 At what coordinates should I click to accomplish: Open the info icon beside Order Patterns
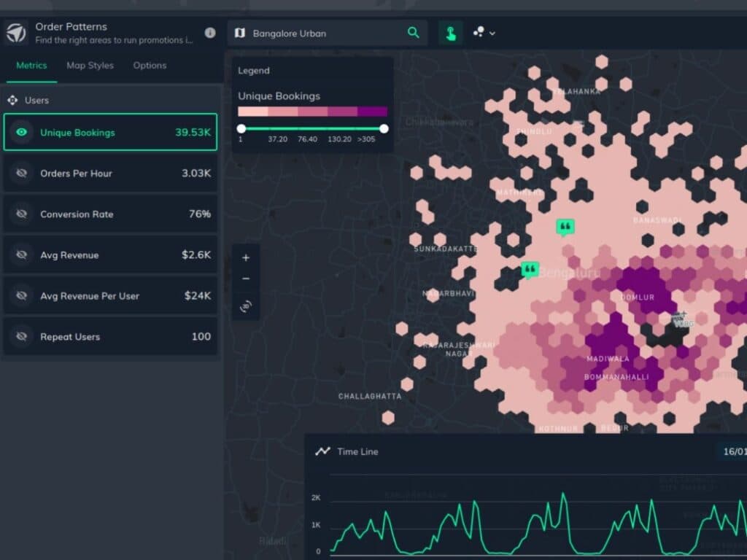point(210,33)
